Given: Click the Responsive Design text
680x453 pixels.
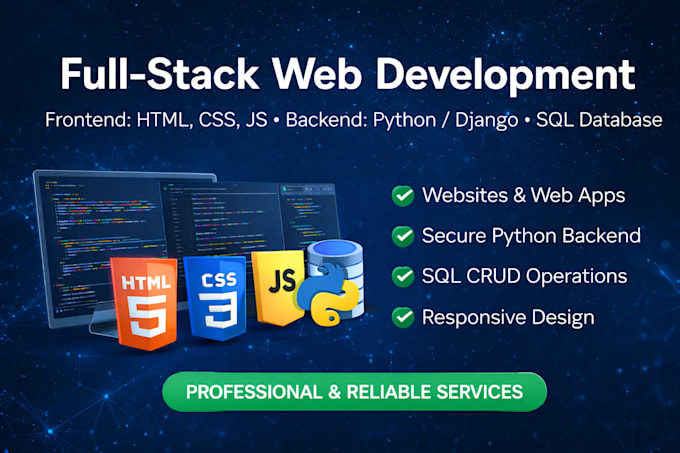Looking at the screenshot, I should click(x=508, y=317).
